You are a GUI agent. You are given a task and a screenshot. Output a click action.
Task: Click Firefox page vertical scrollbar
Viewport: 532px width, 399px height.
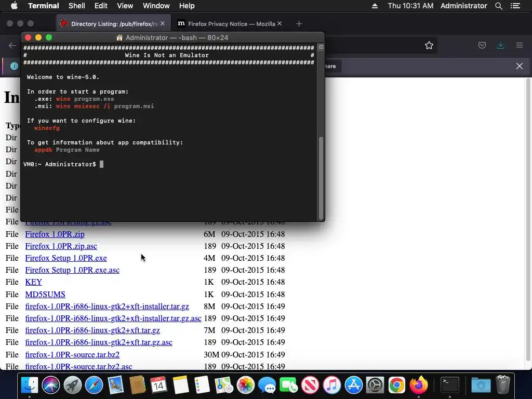click(x=528, y=220)
